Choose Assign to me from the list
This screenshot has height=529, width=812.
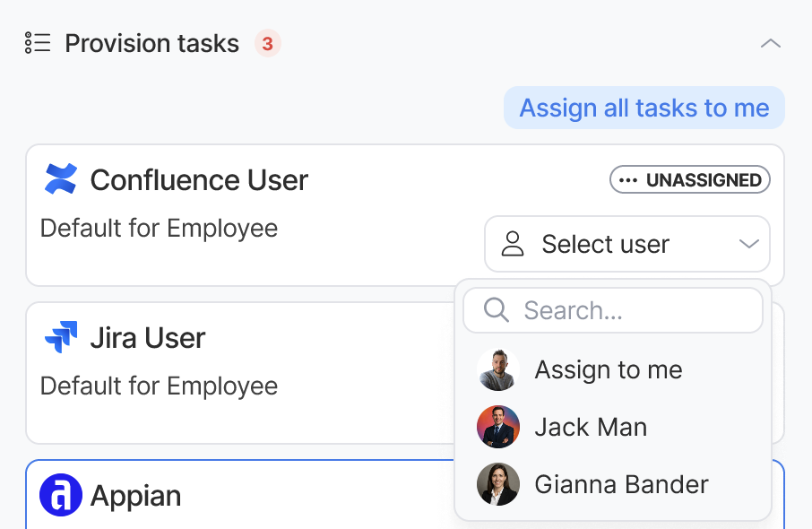pyautogui.click(x=609, y=369)
